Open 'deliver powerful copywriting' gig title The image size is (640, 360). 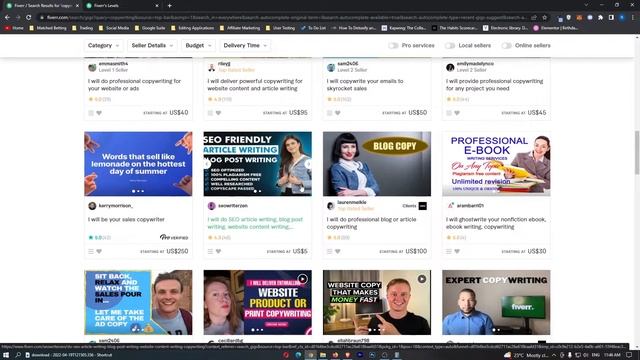255,84
